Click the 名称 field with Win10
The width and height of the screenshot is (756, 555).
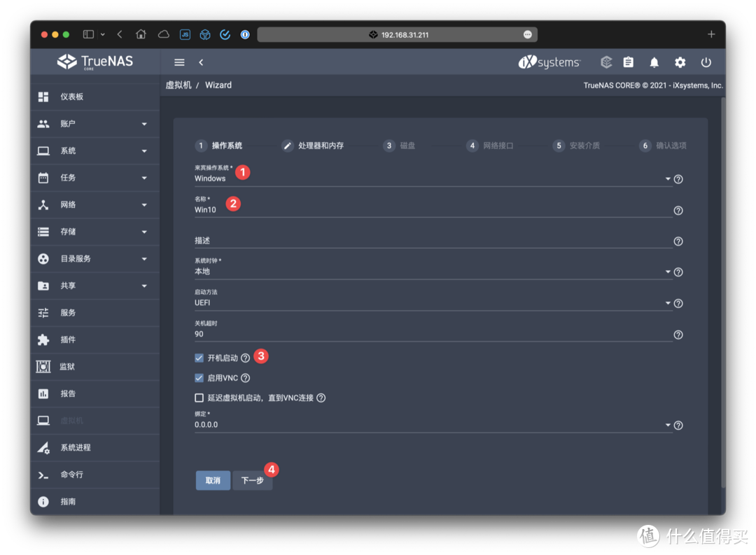(433, 210)
